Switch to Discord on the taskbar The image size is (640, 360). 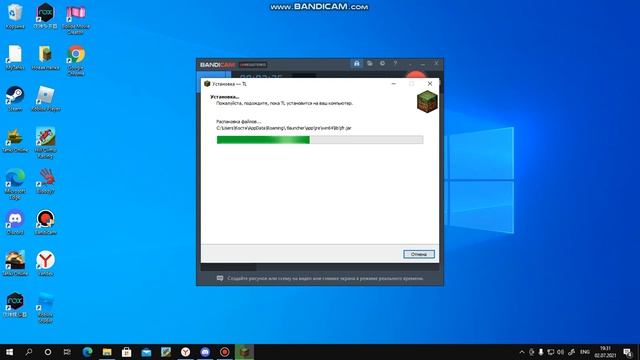(205, 352)
